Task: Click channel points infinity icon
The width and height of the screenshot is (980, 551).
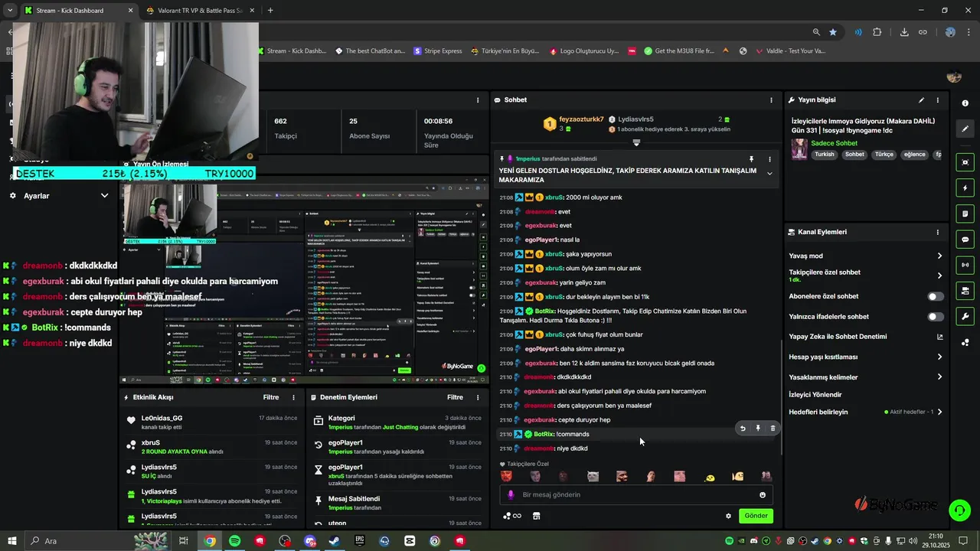Action: 511,516
